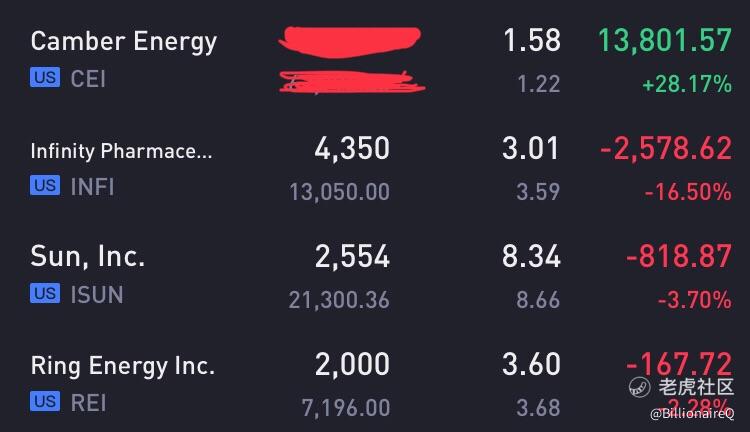Screen dimensions: 750x432
Task: Open the Infinity Pharmace... stock row
Action: [375, 168]
